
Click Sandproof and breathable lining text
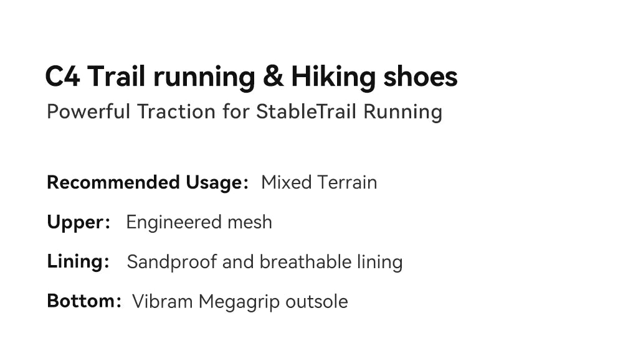click(x=265, y=262)
